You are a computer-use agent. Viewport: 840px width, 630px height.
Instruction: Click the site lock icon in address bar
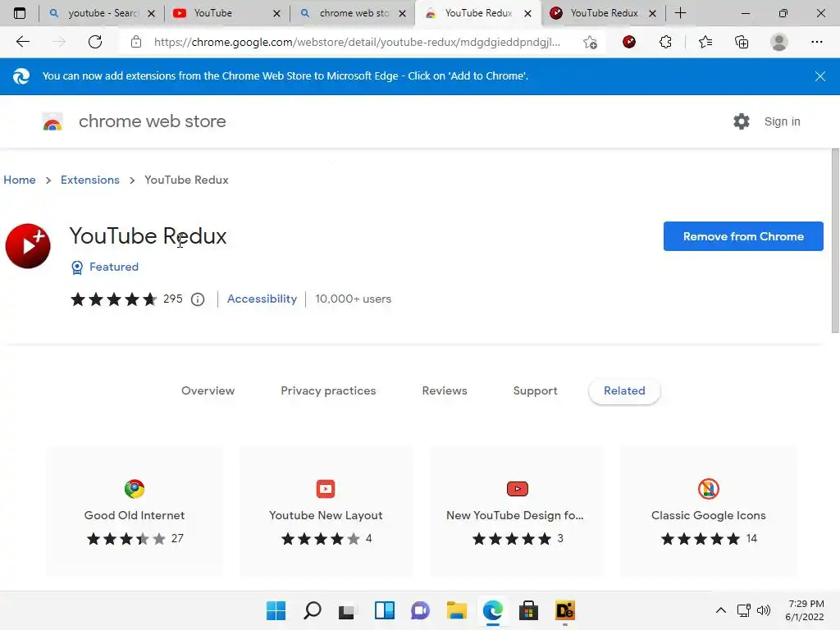click(136, 42)
